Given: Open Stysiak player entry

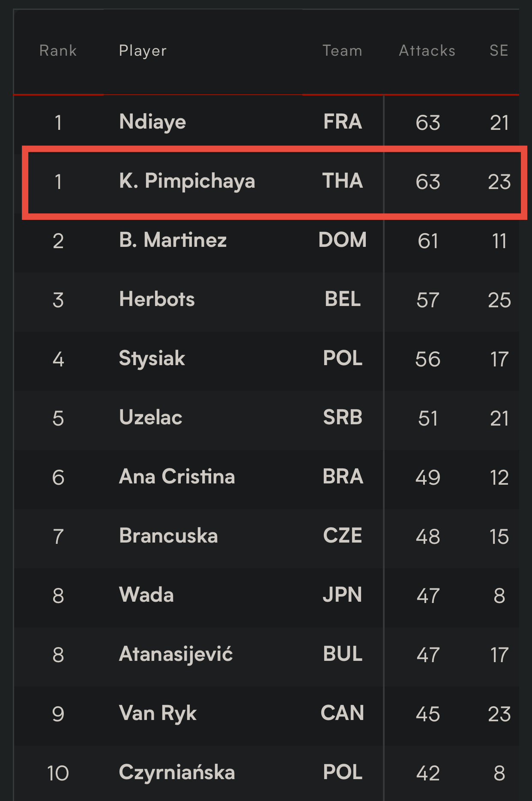Looking at the screenshot, I should point(152,359).
